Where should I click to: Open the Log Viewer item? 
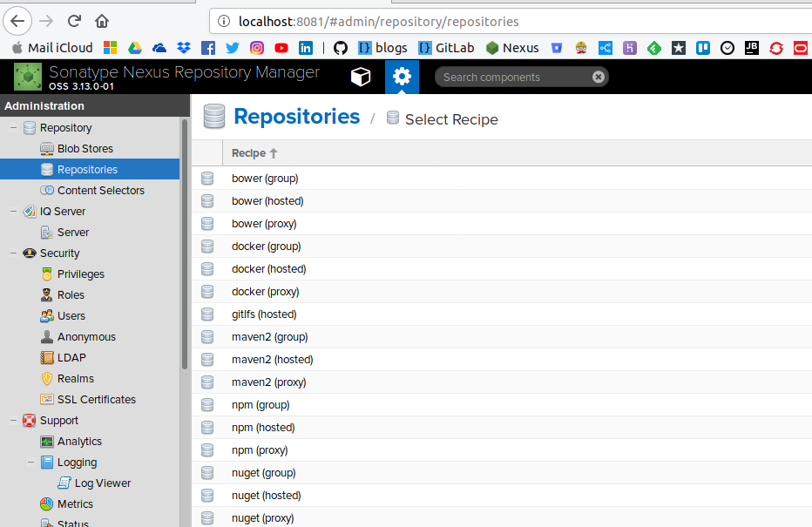tap(90, 483)
